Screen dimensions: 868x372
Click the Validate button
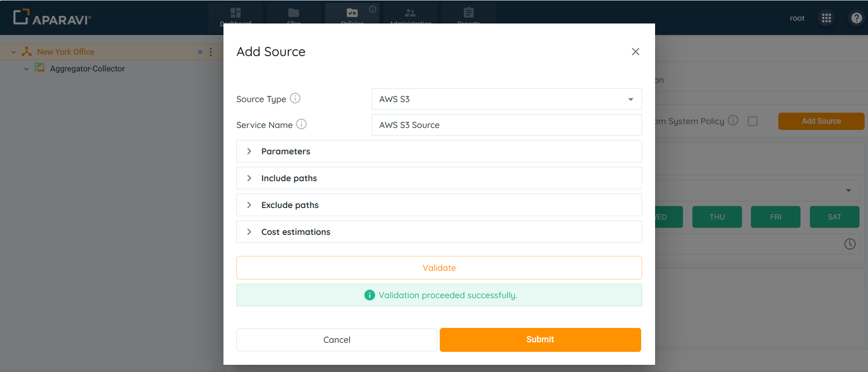click(439, 268)
